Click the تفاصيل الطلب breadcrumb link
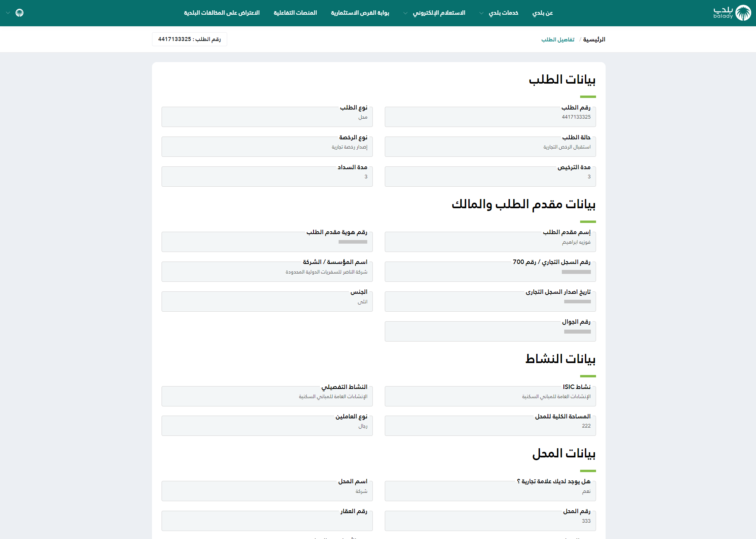This screenshot has height=539, width=756. tap(558, 39)
